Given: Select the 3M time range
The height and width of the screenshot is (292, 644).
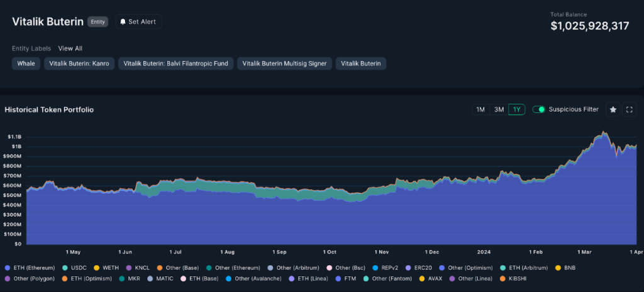Looking at the screenshot, I should tap(499, 109).
